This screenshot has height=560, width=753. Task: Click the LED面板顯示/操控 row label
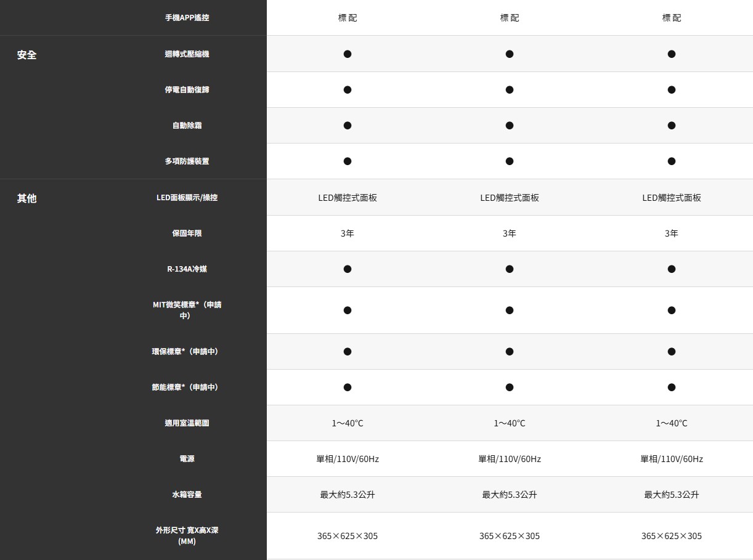tap(187, 198)
